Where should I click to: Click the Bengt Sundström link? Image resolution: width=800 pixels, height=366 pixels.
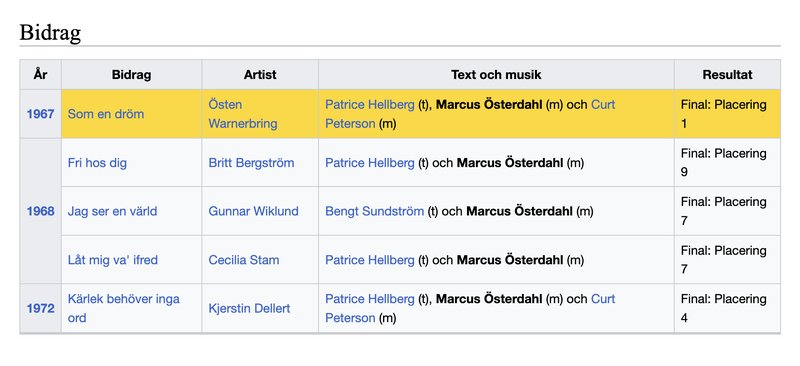point(374,211)
